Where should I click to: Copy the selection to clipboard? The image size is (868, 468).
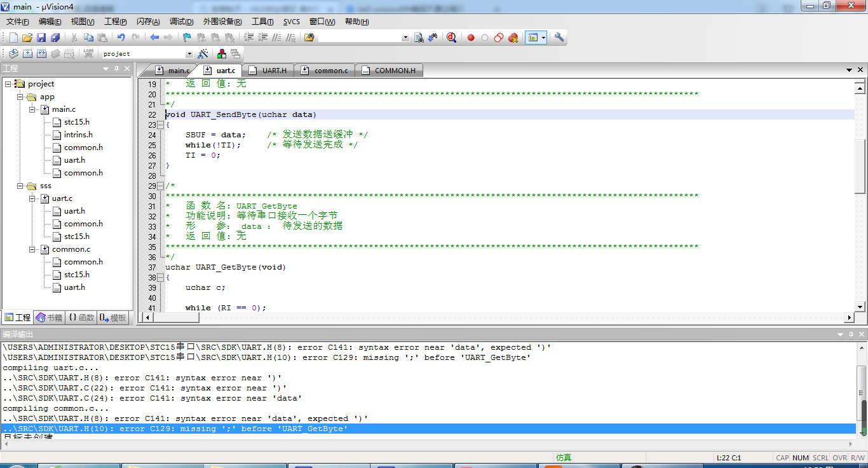pyautogui.click(x=88, y=38)
